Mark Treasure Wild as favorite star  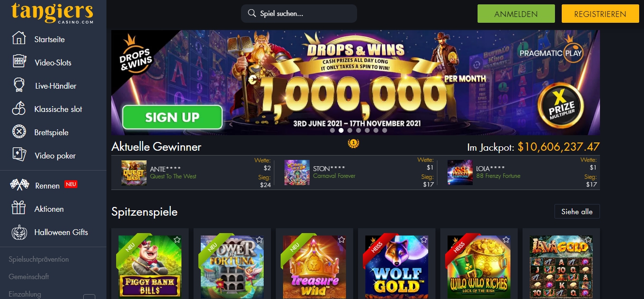click(342, 240)
